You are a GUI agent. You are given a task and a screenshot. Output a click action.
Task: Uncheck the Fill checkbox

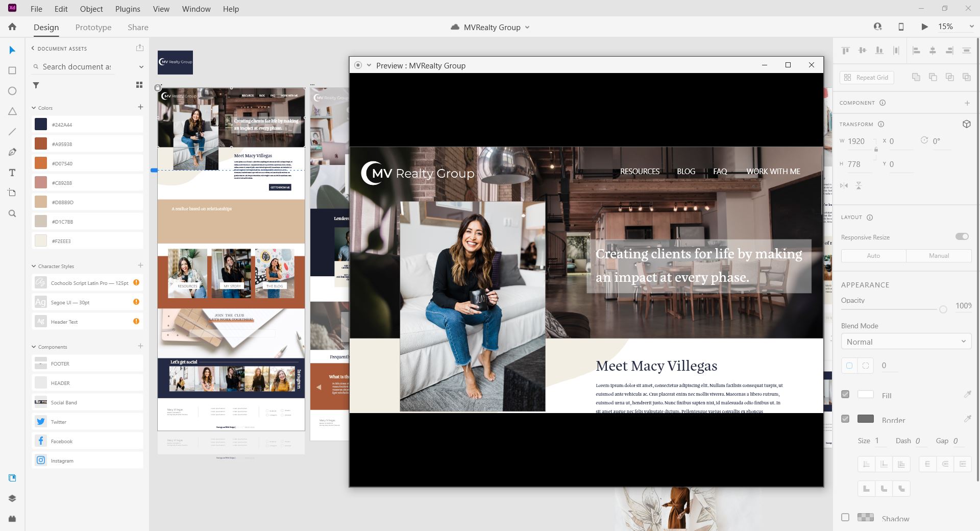click(x=845, y=394)
